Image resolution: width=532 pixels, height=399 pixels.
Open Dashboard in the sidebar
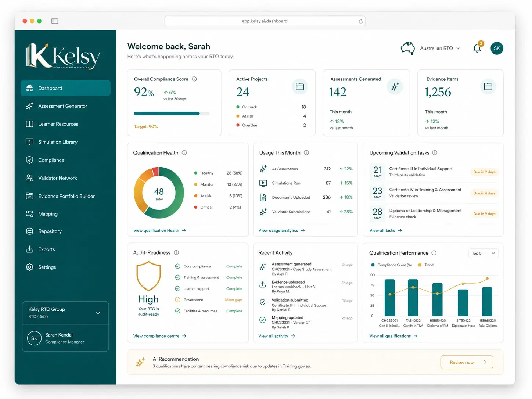point(65,88)
